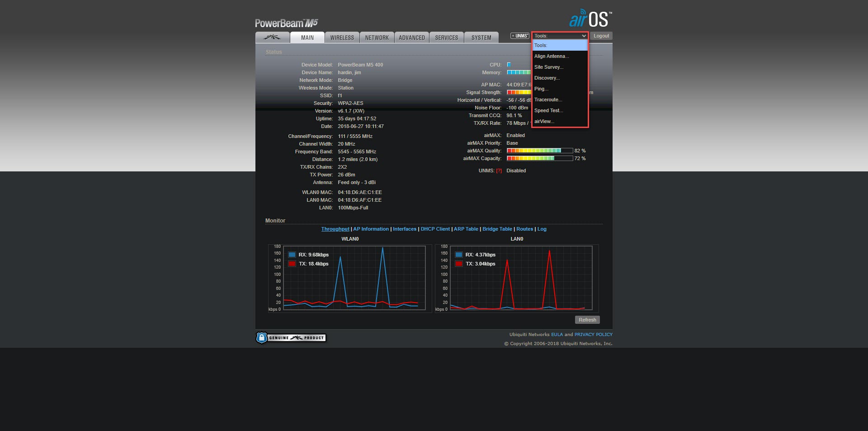868x431 pixels.
Task: Open the Tools dropdown menu
Action: pos(560,36)
